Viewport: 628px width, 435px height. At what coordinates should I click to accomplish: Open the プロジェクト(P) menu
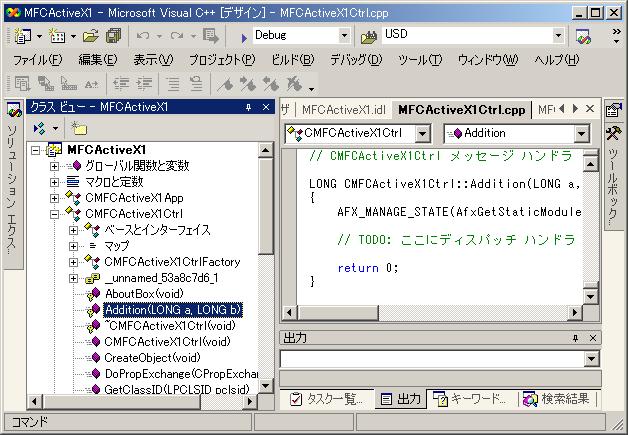pos(222,60)
